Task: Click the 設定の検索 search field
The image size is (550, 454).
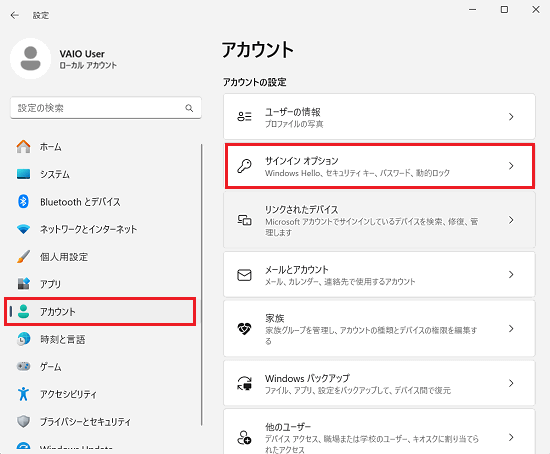Action: [x=106, y=108]
